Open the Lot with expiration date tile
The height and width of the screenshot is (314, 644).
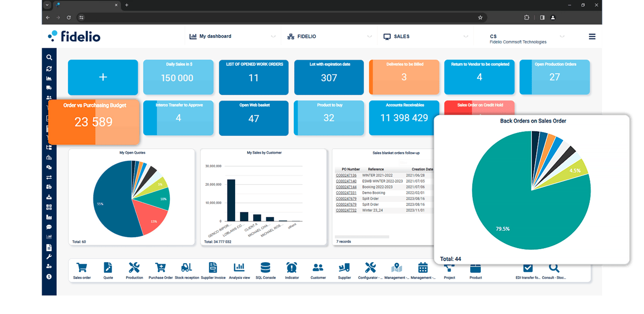[329, 77]
